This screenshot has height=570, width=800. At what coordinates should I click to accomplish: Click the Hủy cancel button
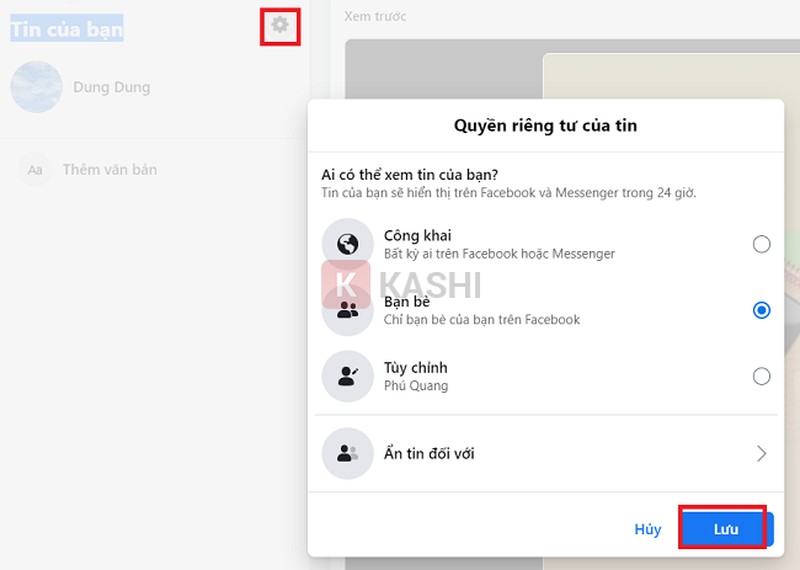coord(647,529)
